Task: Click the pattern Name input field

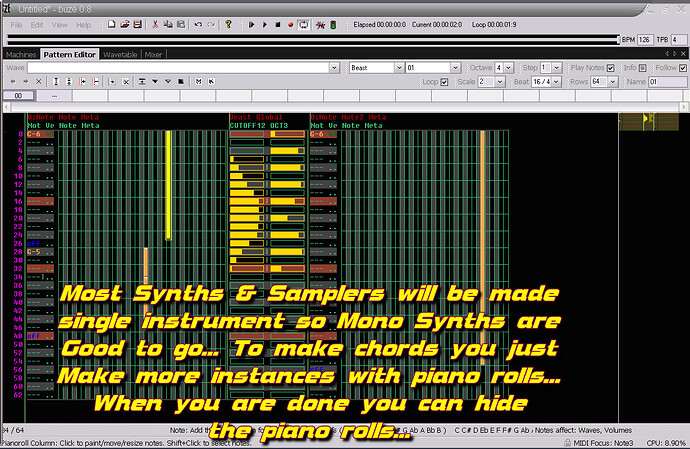Action: coord(664,81)
